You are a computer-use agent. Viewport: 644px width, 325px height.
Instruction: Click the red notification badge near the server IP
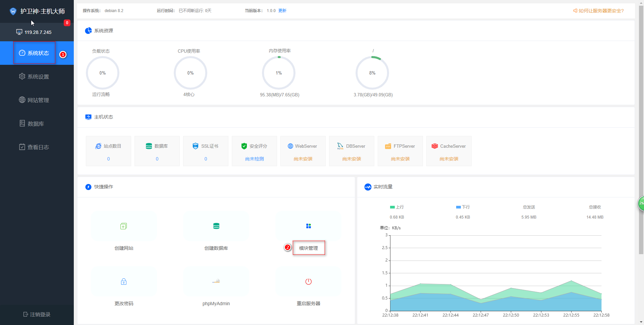(67, 23)
